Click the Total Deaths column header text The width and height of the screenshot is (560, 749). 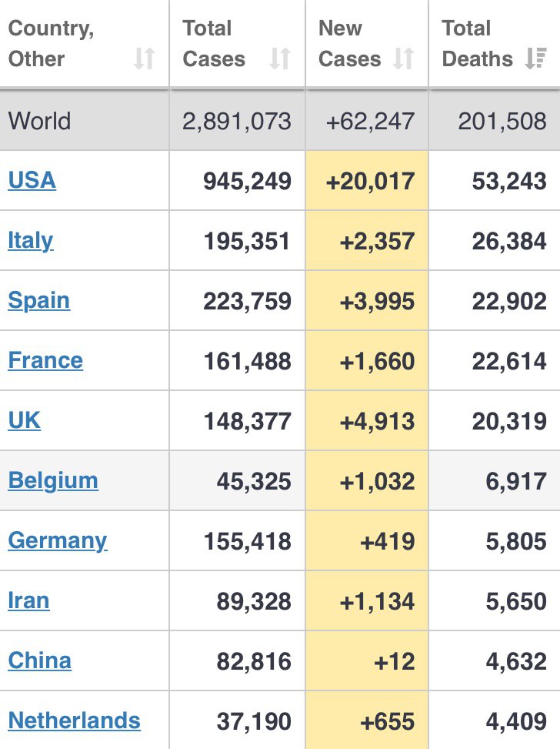point(478,44)
